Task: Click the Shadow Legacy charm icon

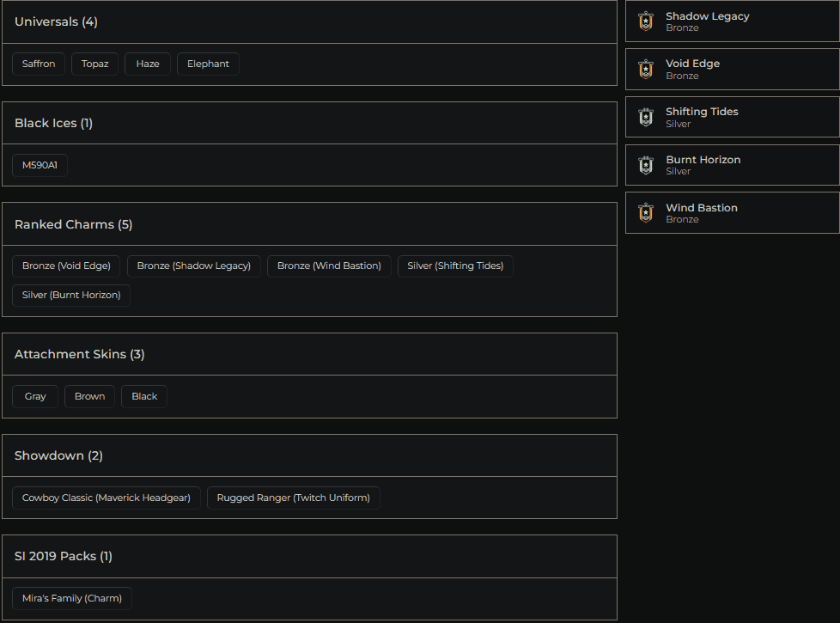Action: coord(646,21)
